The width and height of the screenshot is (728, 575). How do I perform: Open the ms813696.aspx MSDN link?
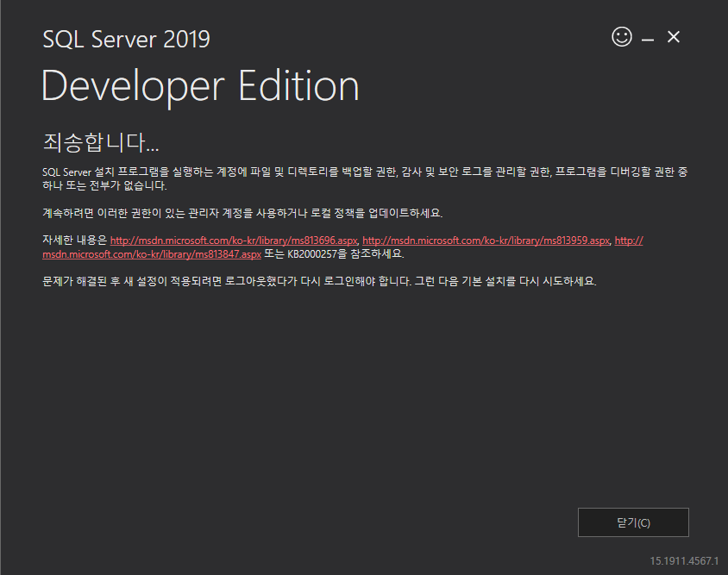click(234, 241)
